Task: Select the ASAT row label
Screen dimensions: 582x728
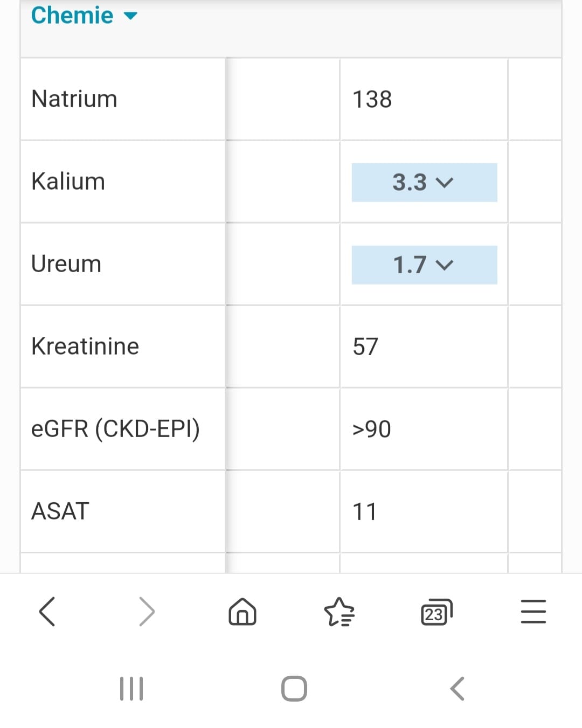Action: (60, 511)
